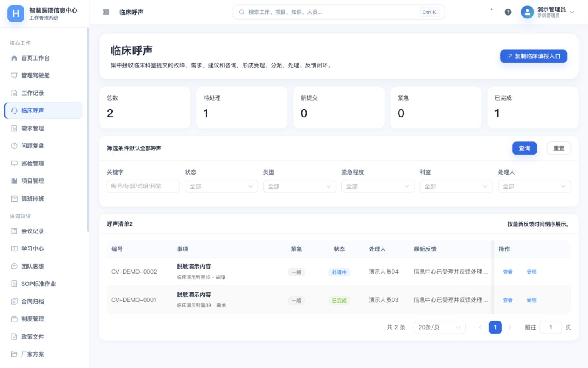Open 需求管理 menu item
Screen dimensions: 588x368
click(44, 128)
